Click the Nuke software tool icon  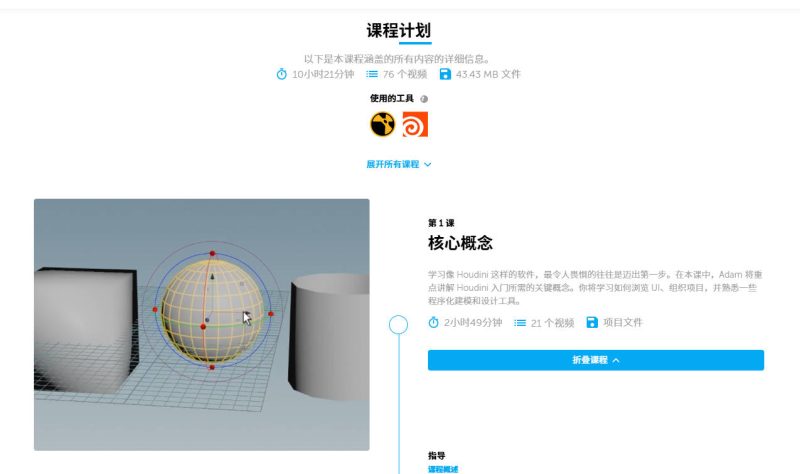click(x=382, y=124)
